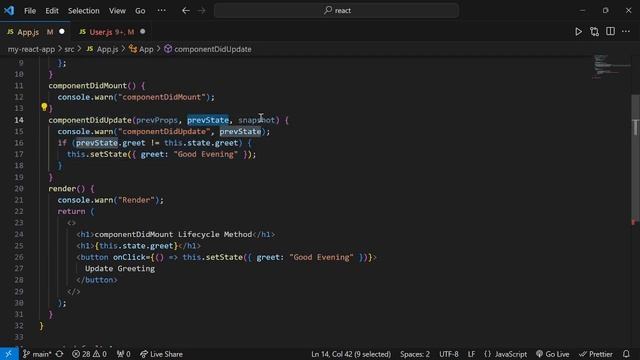640x360 pixels.
Task: Split the editor to the right
Action: point(610,31)
